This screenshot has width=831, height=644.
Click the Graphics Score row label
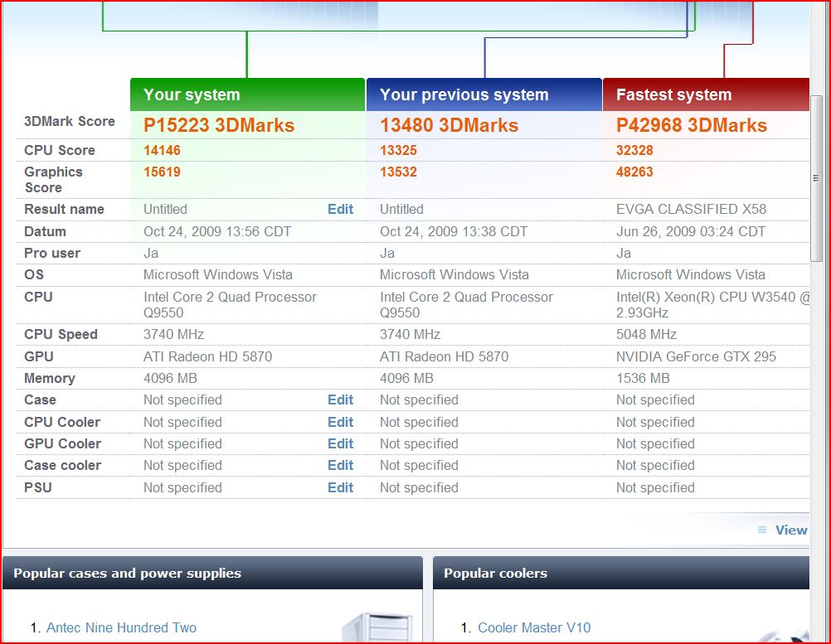(x=53, y=180)
